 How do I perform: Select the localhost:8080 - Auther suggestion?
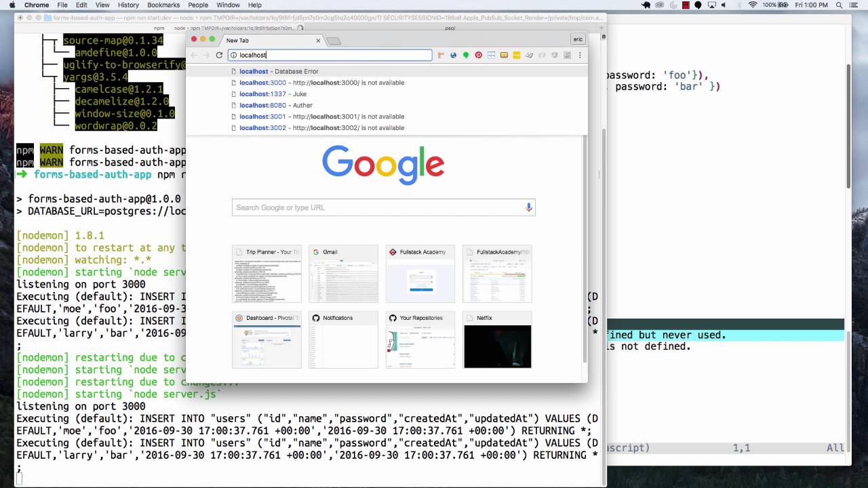click(x=387, y=105)
